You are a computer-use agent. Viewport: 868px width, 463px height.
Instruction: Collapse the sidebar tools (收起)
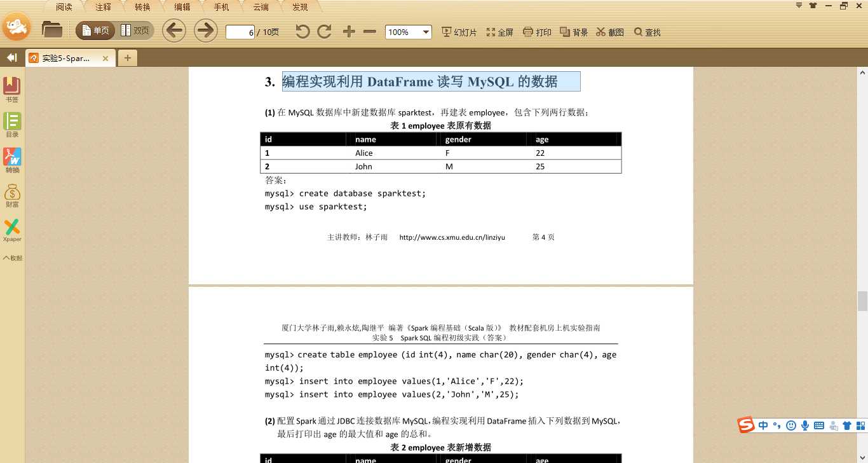coord(12,258)
